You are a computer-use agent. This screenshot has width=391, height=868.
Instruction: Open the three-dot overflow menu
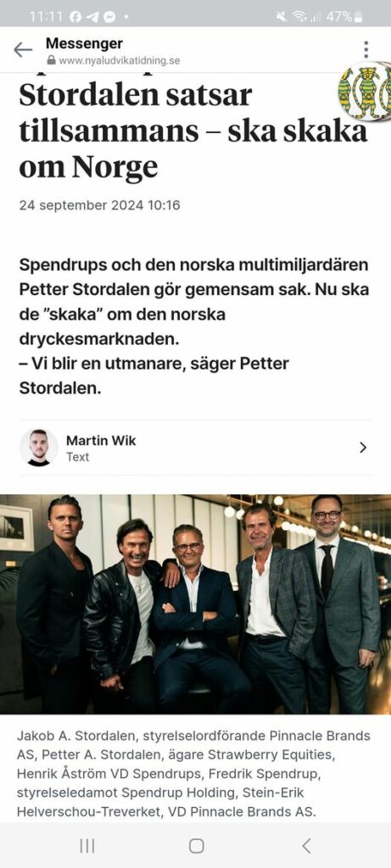tap(366, 49)
